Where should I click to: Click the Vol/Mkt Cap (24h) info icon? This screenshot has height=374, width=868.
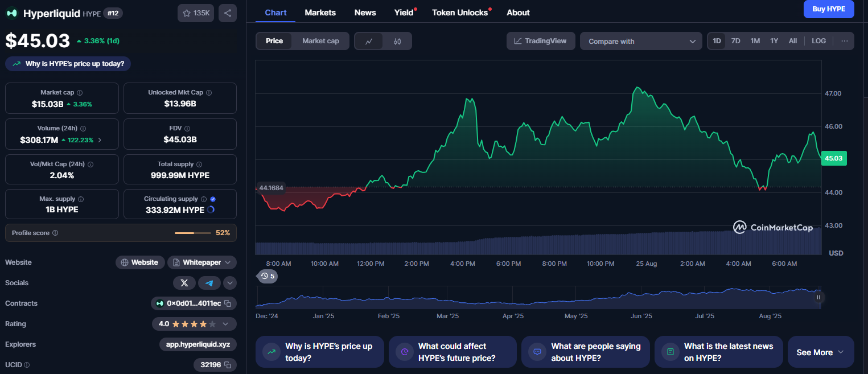[90, 165]
